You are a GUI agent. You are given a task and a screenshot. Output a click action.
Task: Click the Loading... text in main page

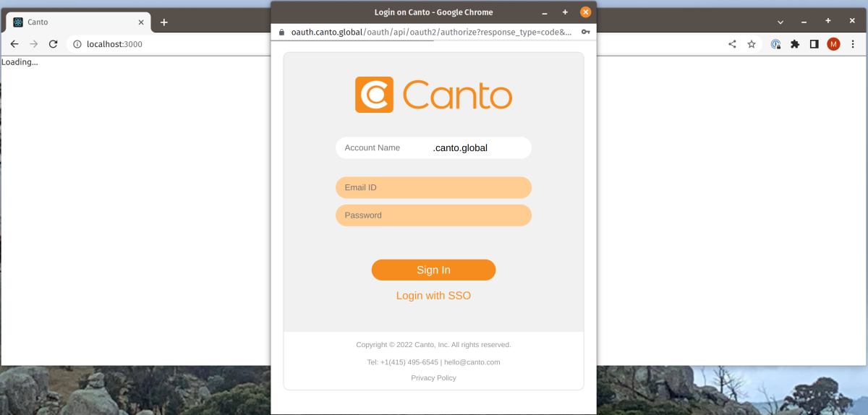(x=20, y=62)
